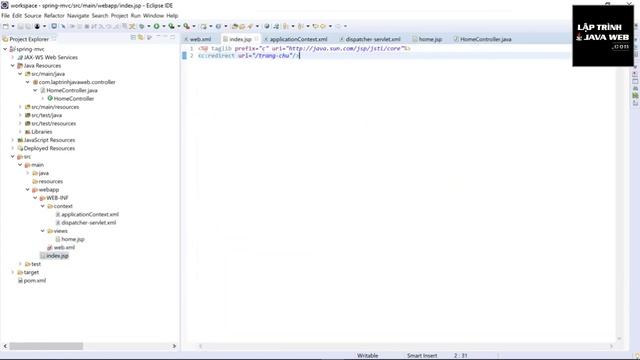
Task: Maximize the Project Explorer view
Action: (x=173, y=37)
